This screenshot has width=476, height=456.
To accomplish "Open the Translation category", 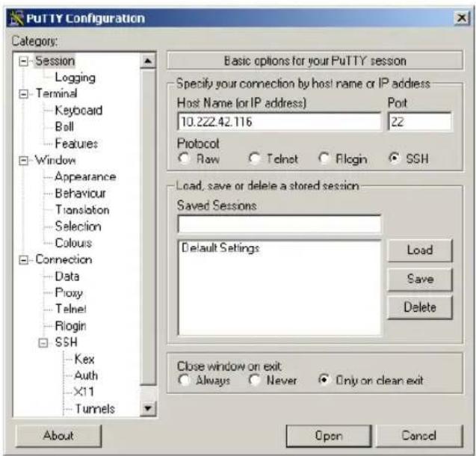I will (x=82, y=210).
